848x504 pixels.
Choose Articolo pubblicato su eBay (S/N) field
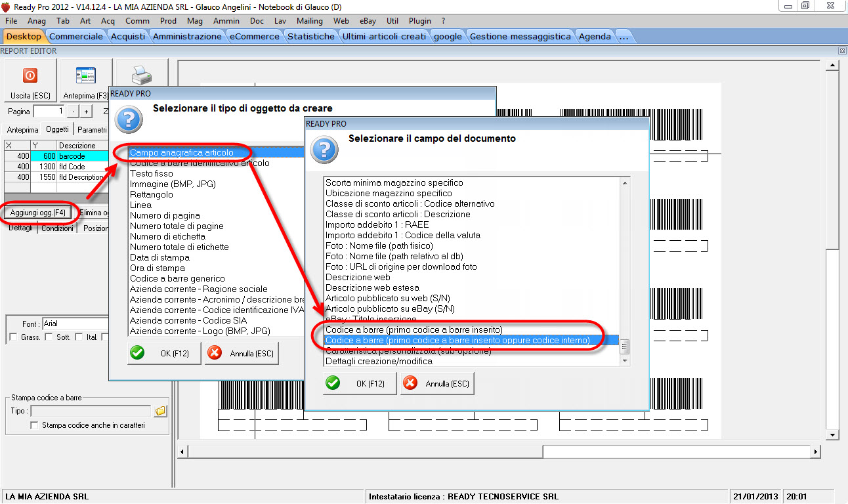pos(390,308)
